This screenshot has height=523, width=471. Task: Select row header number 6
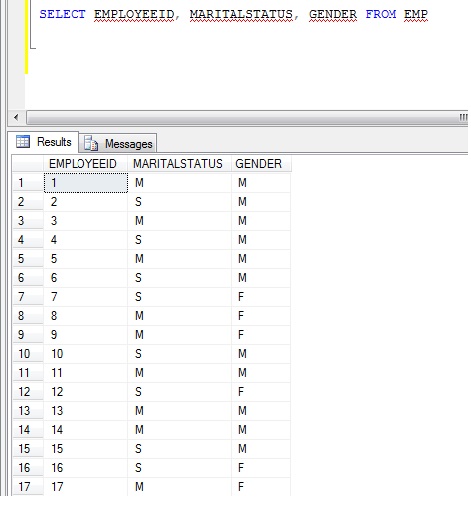tap(28, 278)
